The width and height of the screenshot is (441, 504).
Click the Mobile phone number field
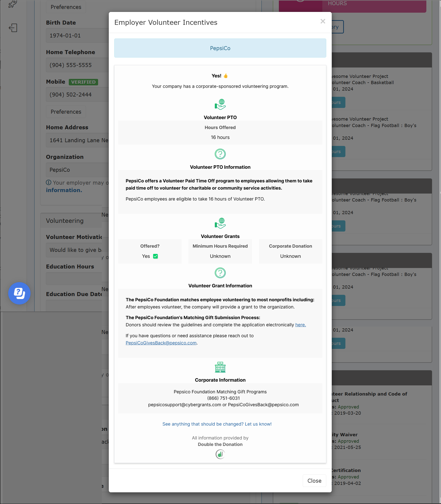(x=77, y=95)
